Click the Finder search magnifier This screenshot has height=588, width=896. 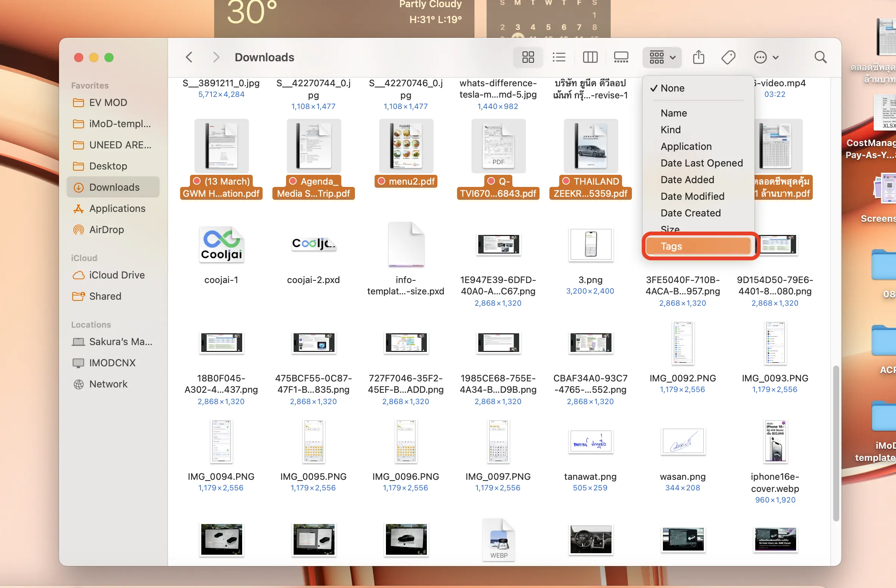click(820, 58)
